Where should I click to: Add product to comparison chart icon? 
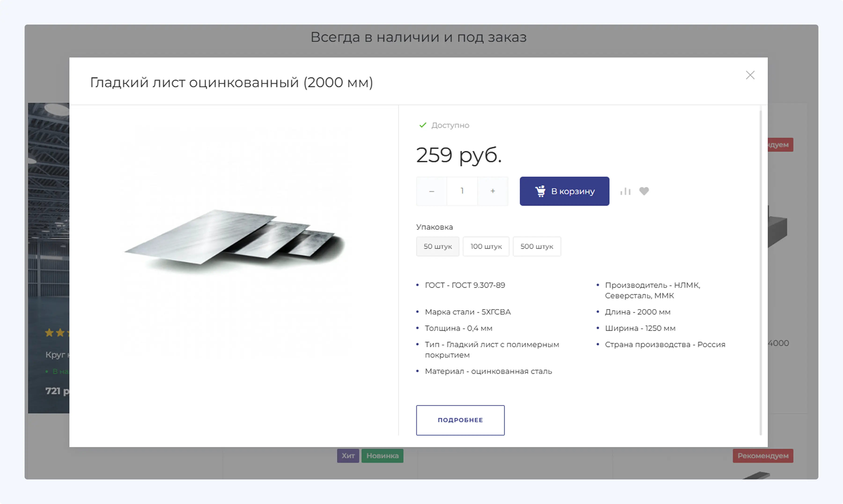[625, 191]
